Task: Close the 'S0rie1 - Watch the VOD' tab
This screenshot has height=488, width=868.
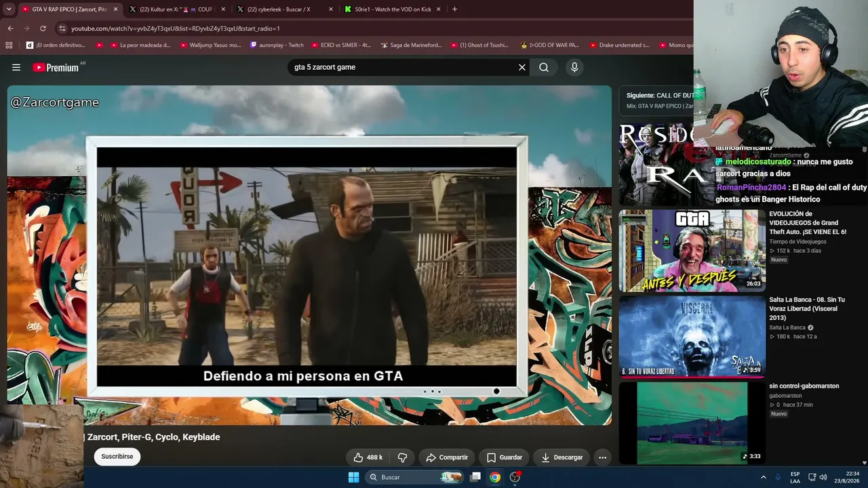Action: [438, 9]
